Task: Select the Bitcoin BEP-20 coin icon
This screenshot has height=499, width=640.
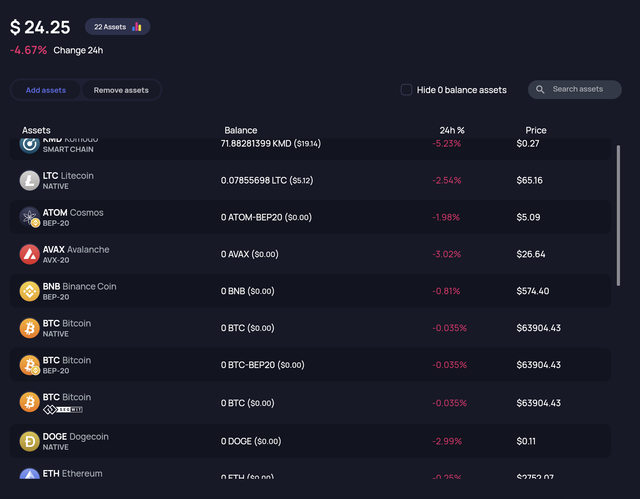Action: (x=29, y=365)
